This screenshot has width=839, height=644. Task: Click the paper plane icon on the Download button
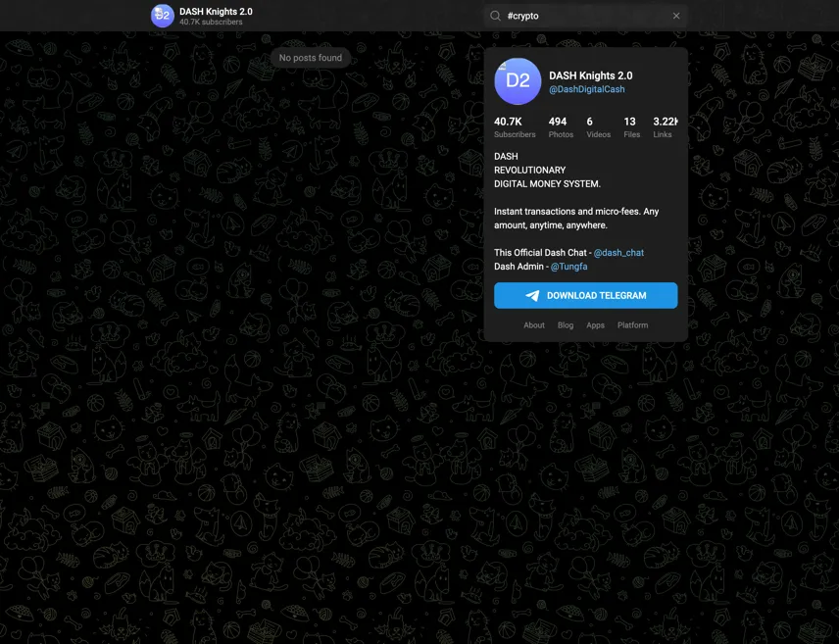pos(532,295)
